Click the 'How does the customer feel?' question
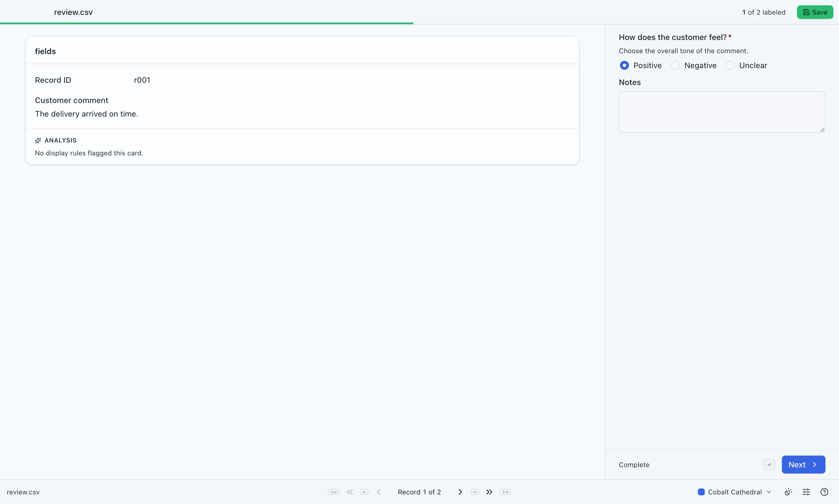Screen dimensions: 839x504 tap(673, 37)
